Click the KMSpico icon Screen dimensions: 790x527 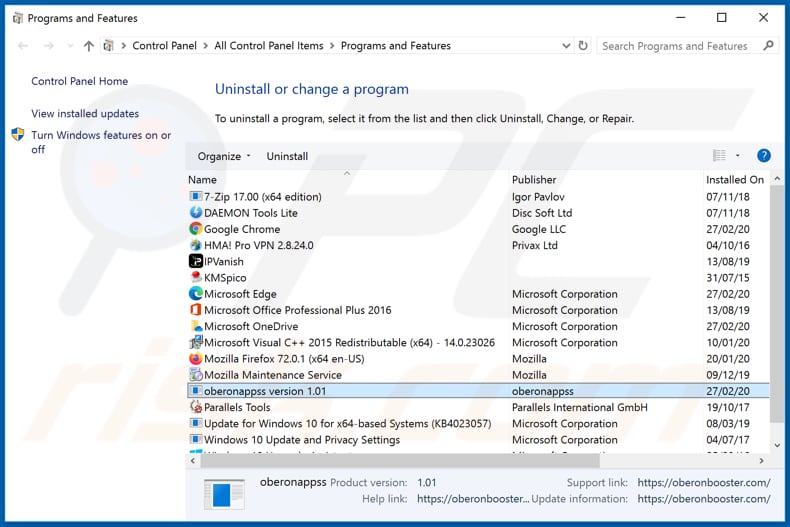[195, 277]
